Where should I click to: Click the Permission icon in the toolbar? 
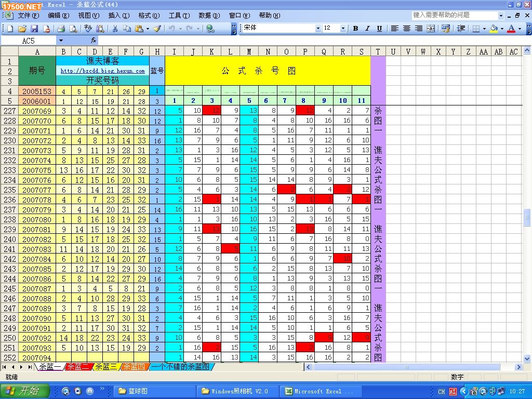pos(46,29)
